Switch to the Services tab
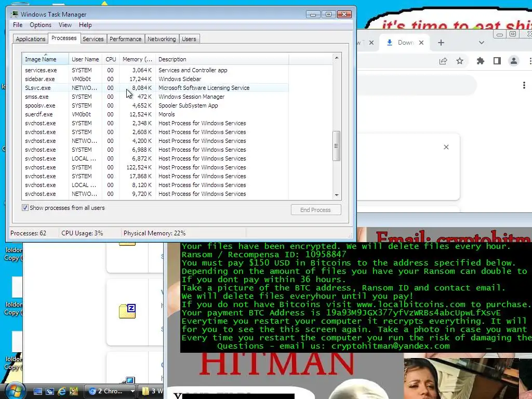This screenshot has height=399, width=532. [93, 39]
